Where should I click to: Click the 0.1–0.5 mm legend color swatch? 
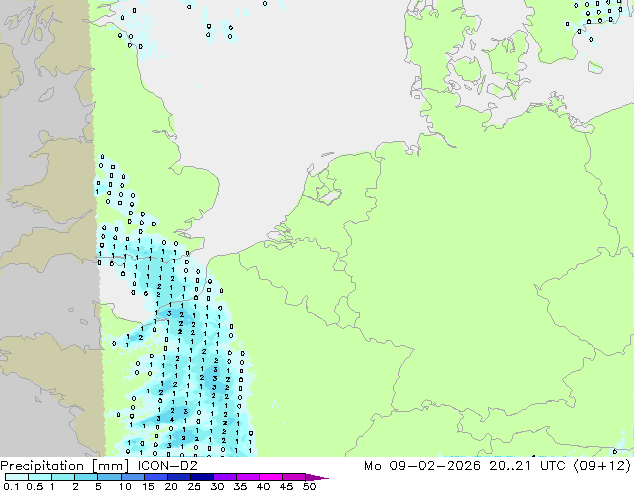(17, 477)
